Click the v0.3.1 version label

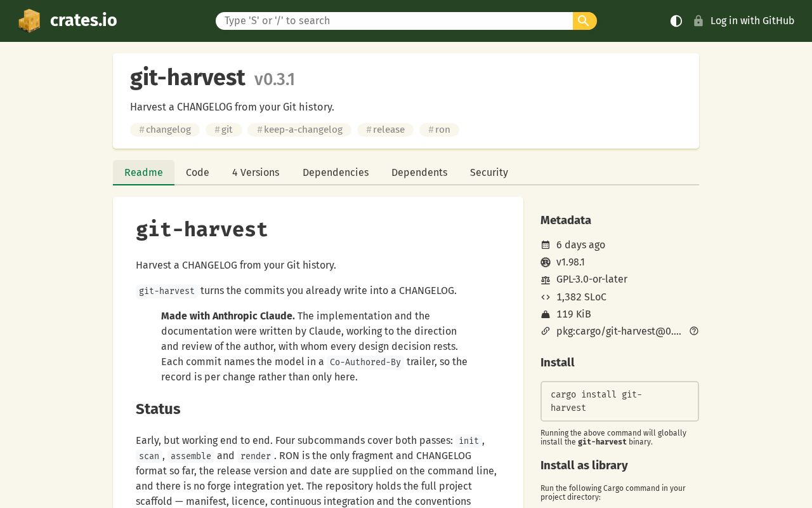275,79
